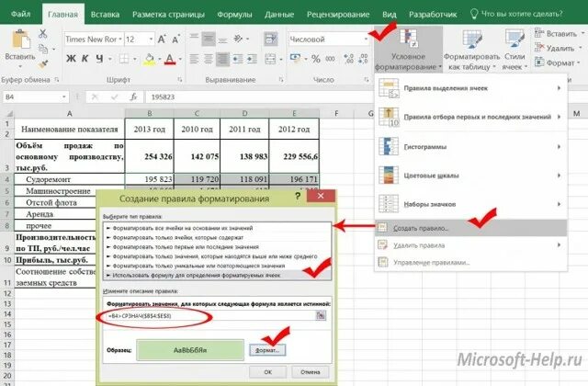Screen dimensions: 588x386
Task: Open Форматировать как таблицу dropdown
Action: [x=471, y=51]
